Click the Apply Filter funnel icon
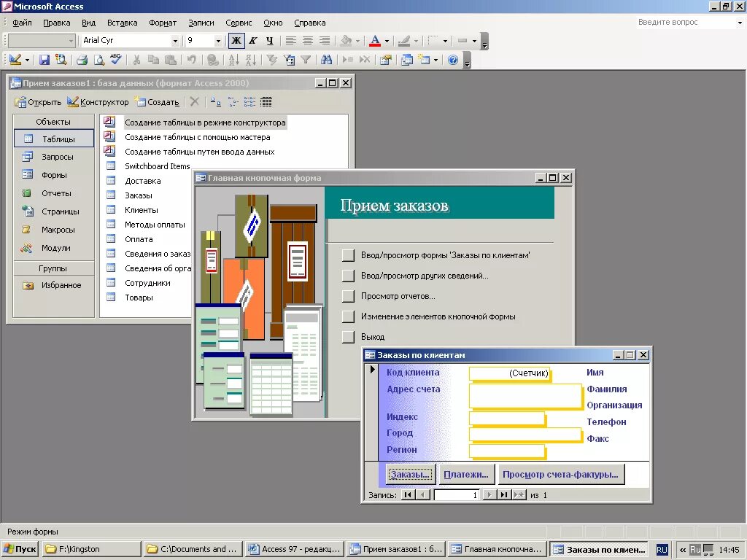 [306, 60]
